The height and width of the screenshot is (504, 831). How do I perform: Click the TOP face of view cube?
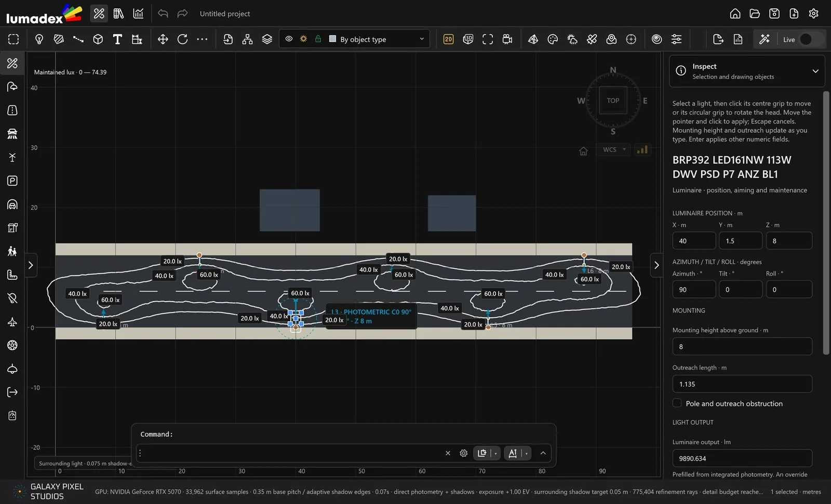613,101
